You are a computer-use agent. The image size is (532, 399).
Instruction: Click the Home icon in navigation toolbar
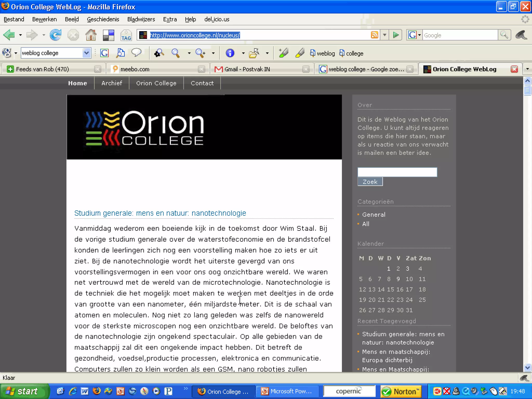coord(91,35)
